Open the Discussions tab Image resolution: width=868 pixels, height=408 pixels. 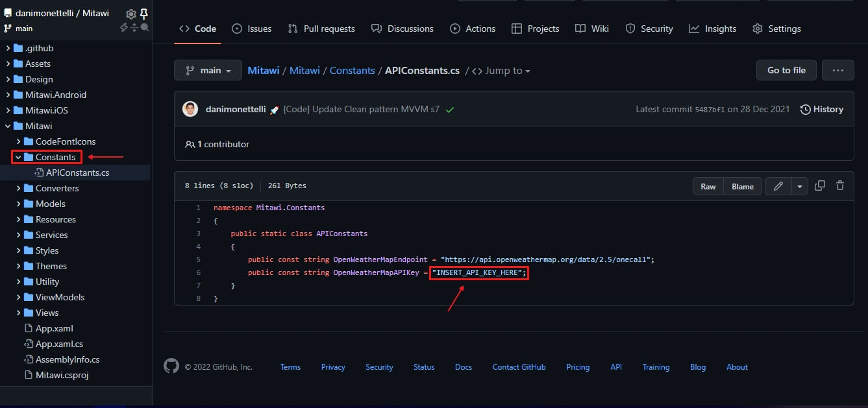[403, 29]
